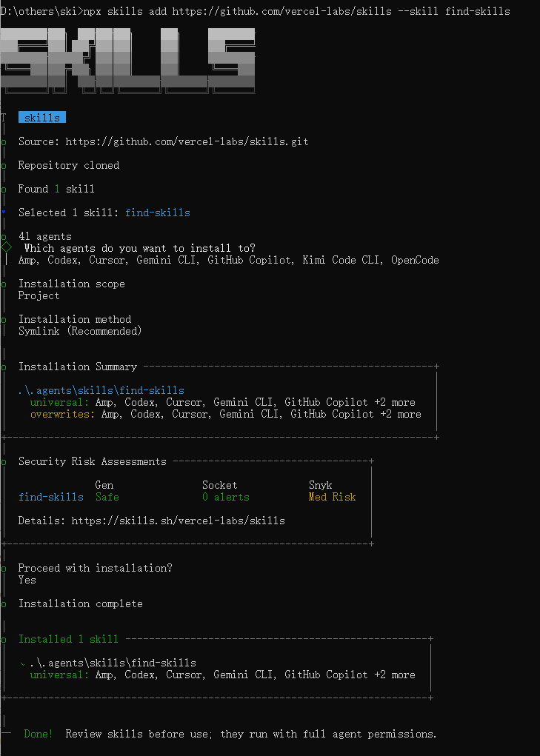Click "OpenCode" in the agents answer line

tap(415, 260)
